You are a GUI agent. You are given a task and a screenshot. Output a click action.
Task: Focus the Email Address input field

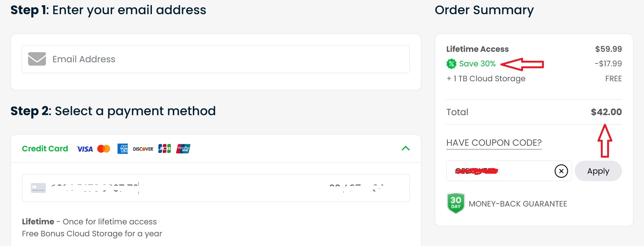click(216, 59)
